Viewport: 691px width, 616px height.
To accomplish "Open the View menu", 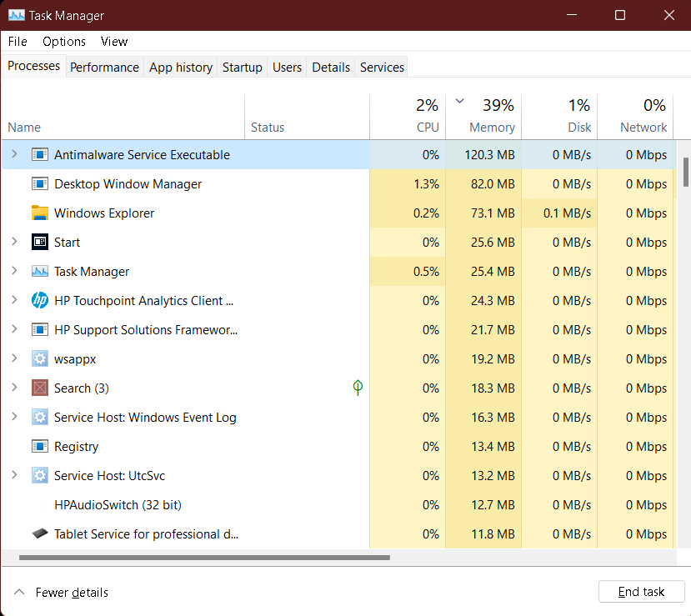I will [x=114, y=42].
